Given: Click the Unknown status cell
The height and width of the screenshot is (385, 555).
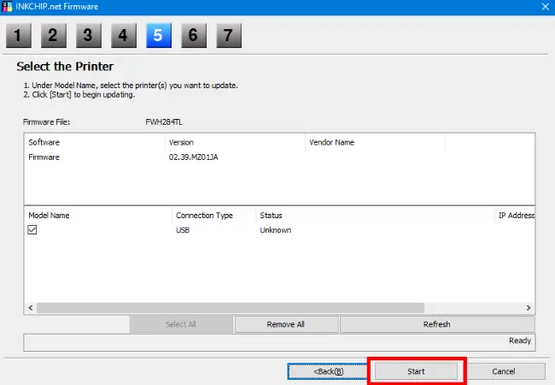Looking at the screenshot, I should coord(275,230).
